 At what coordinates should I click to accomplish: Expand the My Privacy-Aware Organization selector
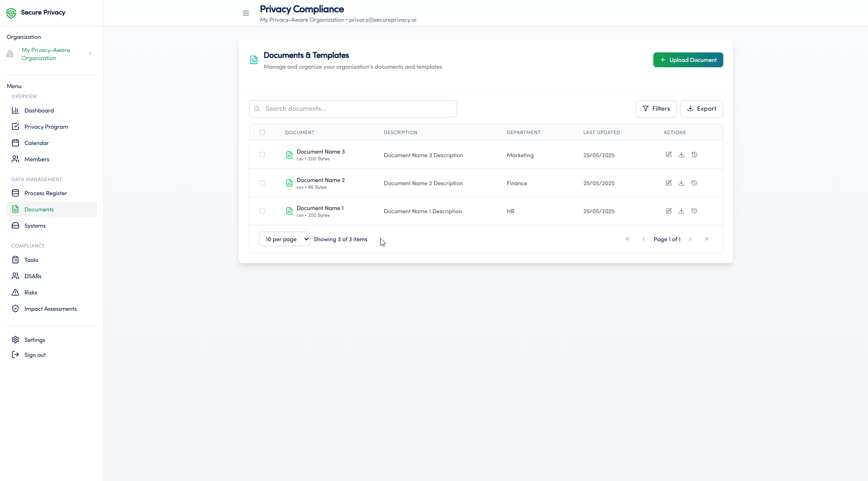pyautogui.click(x=91, y=54)
